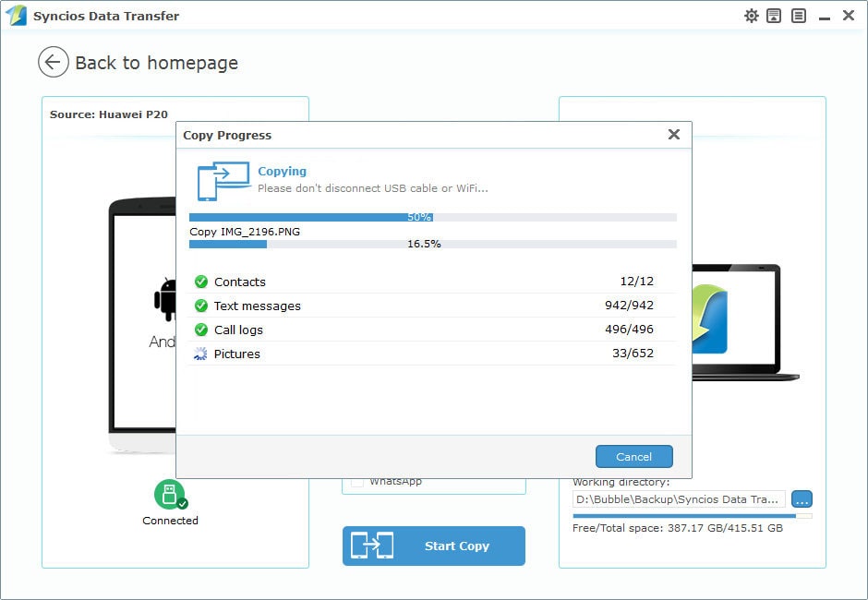Viewport: 868px width, 600px height.
Task: Select the Pictures row label
Action: point(237,354)
